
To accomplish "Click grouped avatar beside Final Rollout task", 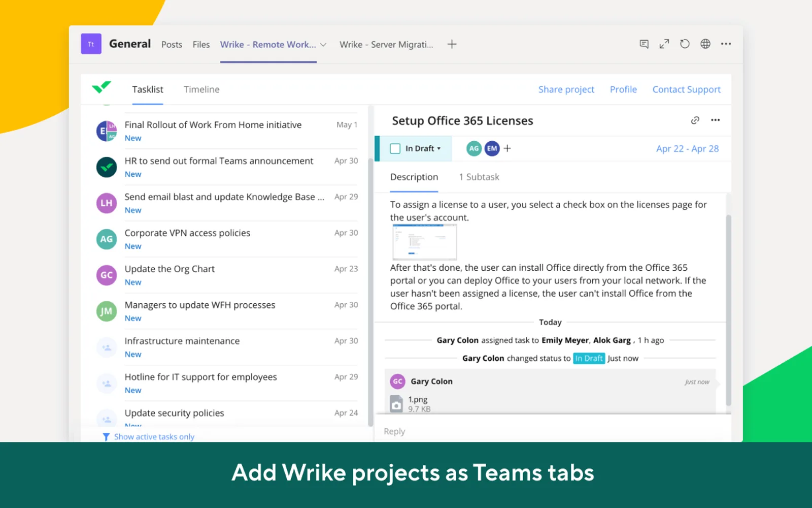I will 107,131.
